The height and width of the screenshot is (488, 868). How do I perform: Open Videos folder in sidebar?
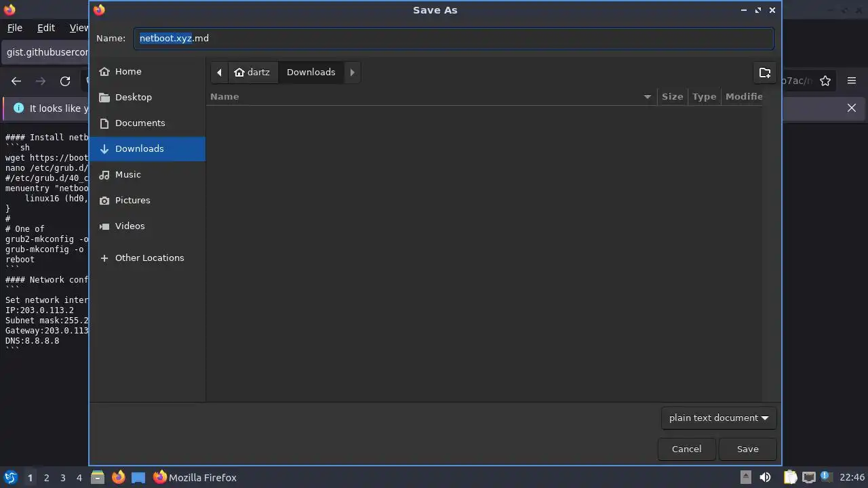click(147, 226)
